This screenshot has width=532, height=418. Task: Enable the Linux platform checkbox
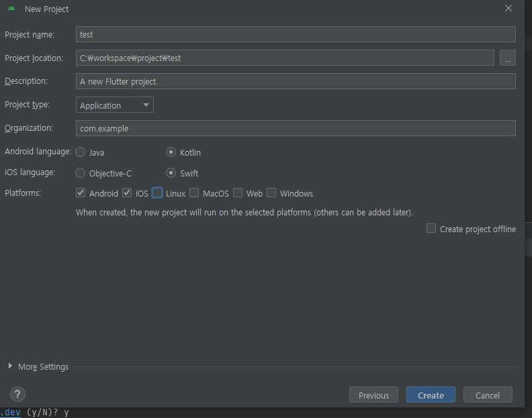click(157, 193)
